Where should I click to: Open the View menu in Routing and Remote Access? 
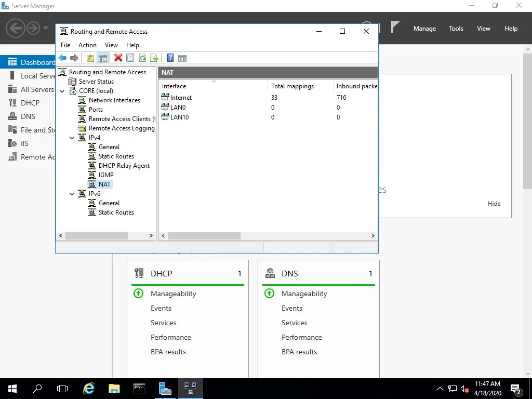111,45
